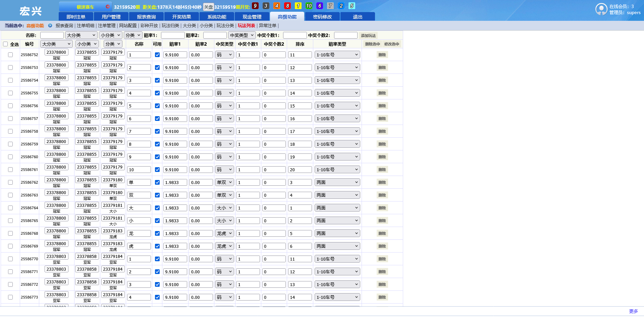Click the blue arrow icon after 高级功能 breadcrumb
This screenshot has width=644, height=318.
(50, 26)
